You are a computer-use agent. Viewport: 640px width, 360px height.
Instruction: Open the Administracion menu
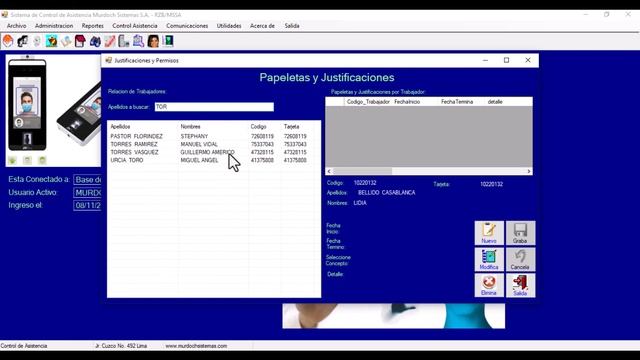tap(54, 26)
